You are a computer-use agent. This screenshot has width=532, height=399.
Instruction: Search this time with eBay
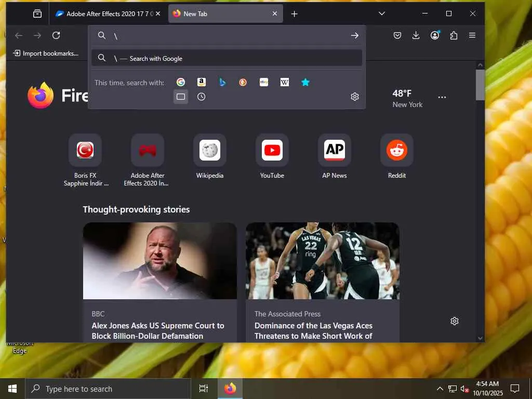point(264,82)
